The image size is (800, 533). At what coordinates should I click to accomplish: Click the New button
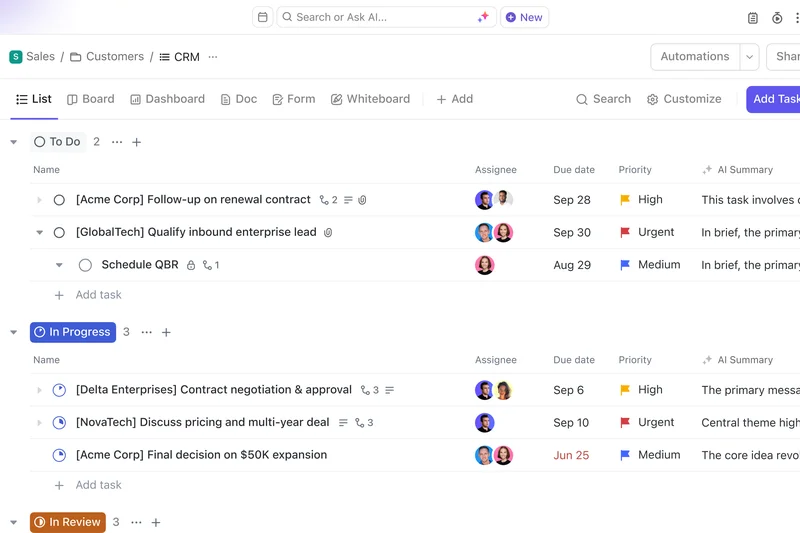(524, 17)
